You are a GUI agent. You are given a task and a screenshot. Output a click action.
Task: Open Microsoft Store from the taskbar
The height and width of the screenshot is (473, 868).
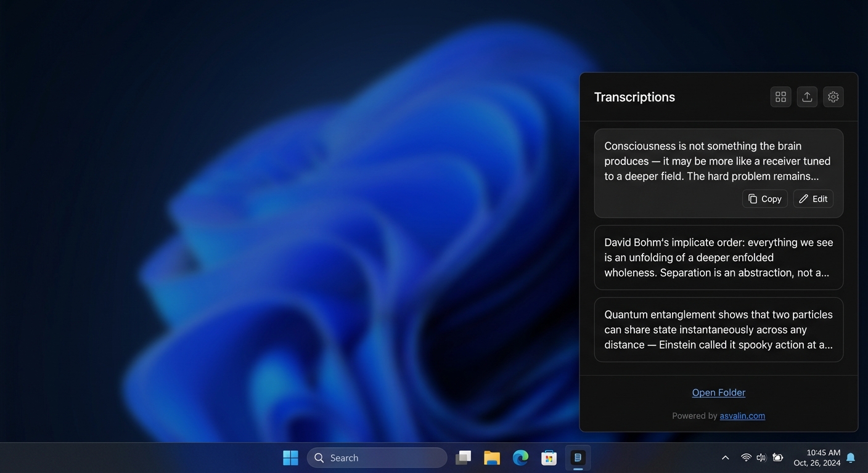coord(549,458)
